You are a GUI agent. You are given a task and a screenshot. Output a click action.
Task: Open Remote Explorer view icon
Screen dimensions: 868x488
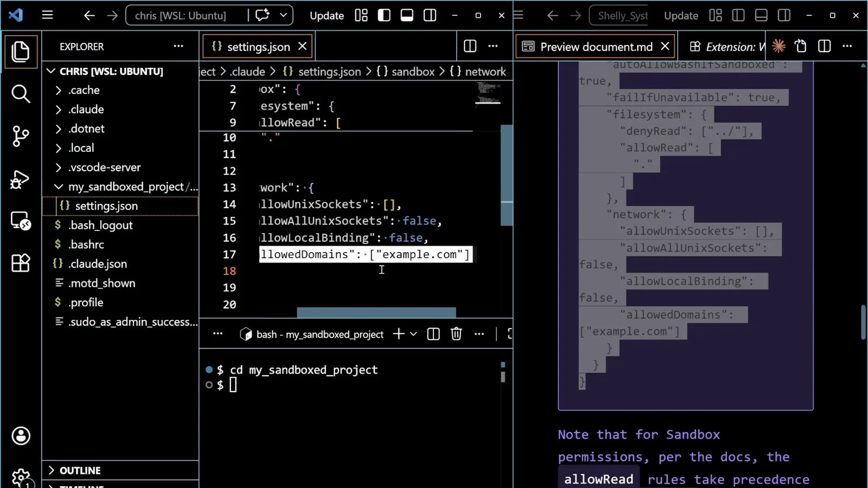point(21,221)
